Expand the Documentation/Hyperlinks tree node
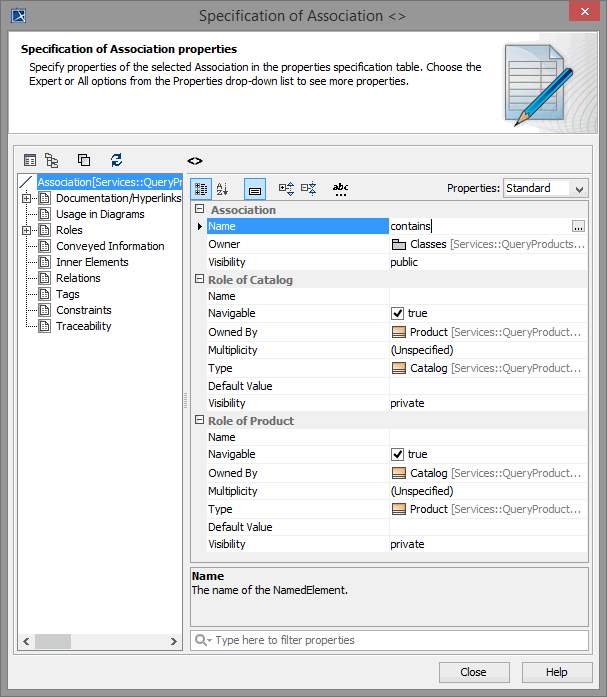This screenshot has width=607, height=697. [27, 198]
